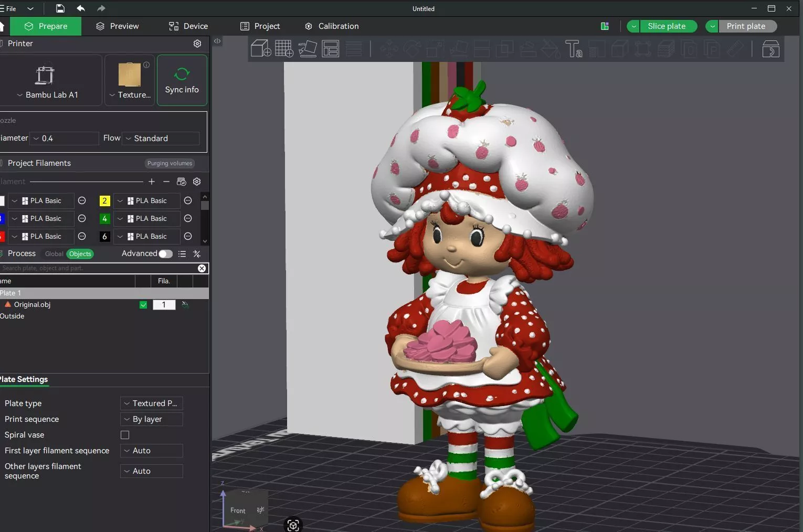The image size is (803, 532).
Task: Collapse the sidebar with the arrows icon
Action: [217, 41]
